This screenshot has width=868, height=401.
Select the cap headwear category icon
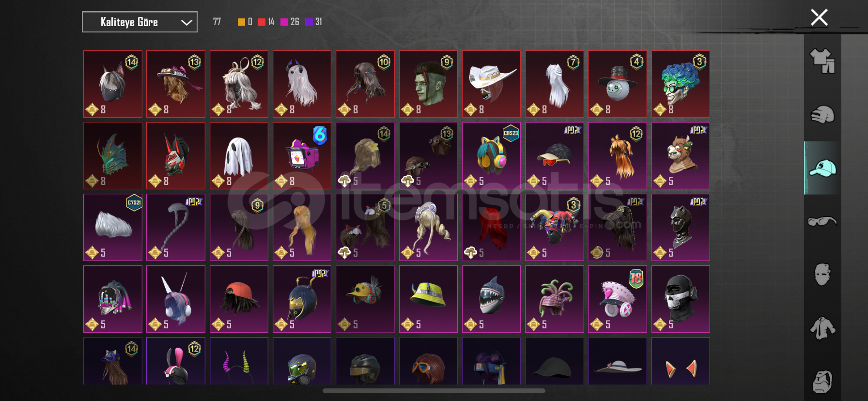[822, 168]
